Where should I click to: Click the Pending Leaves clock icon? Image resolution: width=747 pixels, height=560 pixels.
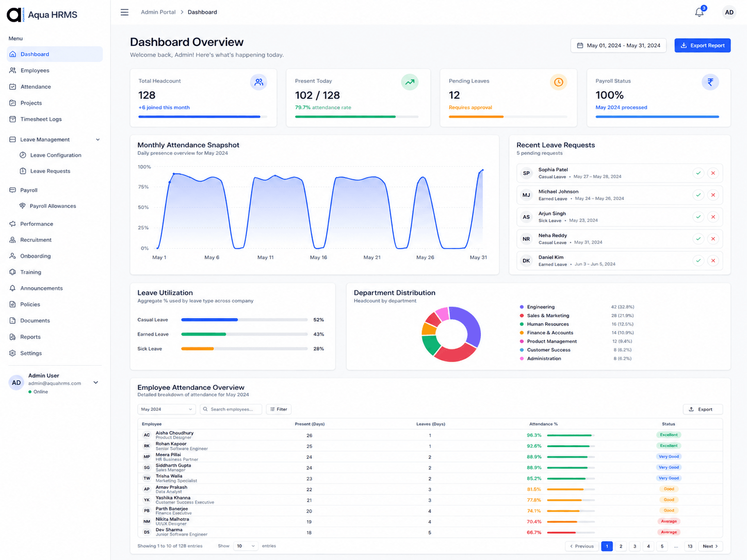tap(559, 82)
